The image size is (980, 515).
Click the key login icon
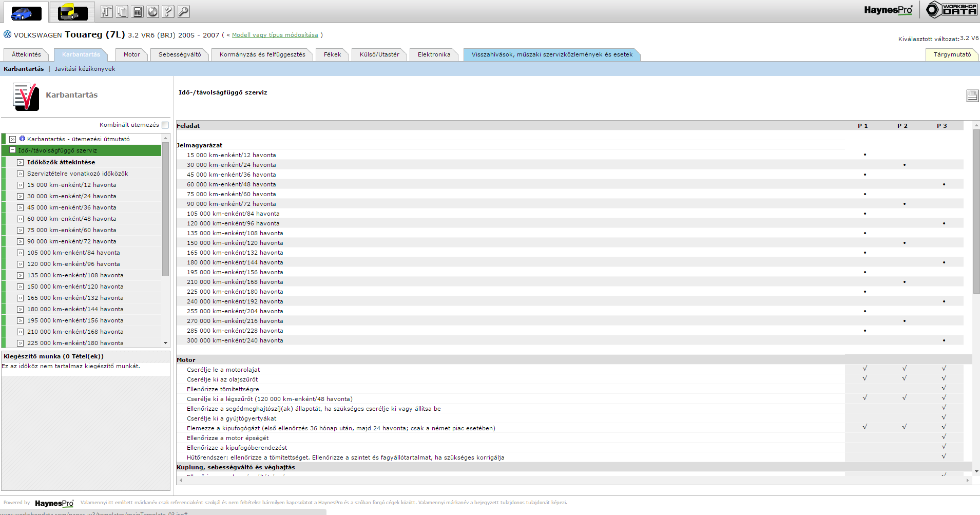[184, 11]
